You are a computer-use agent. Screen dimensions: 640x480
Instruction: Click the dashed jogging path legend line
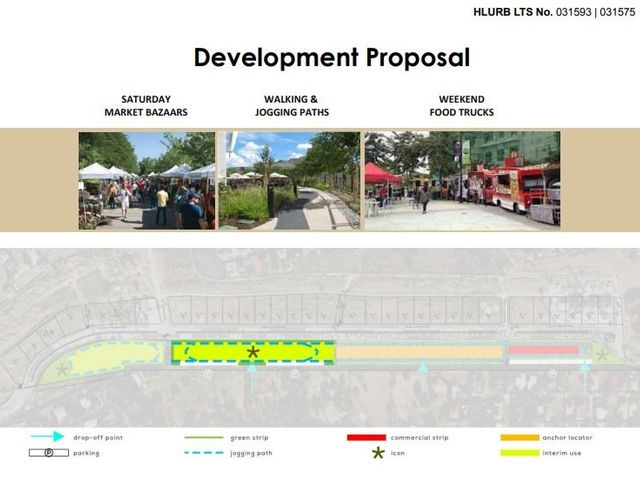[x=204, y=453]
